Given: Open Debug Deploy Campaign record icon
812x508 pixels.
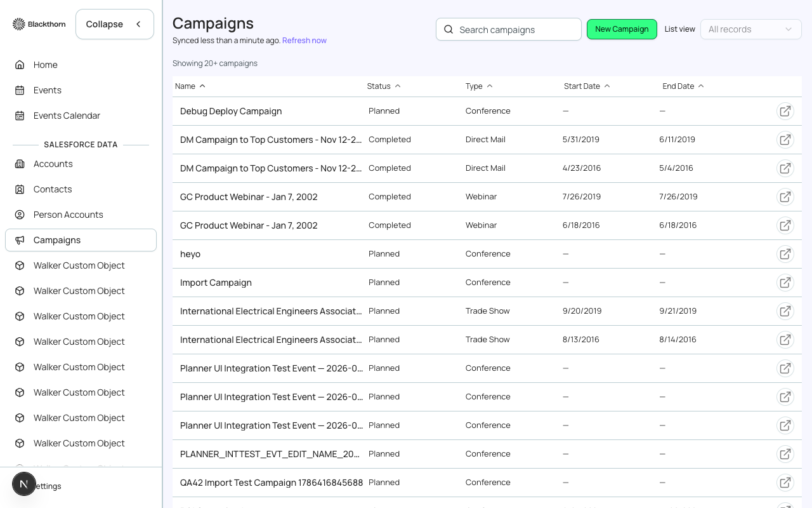Looking at the screenshot, I should (x=785, y=111).
